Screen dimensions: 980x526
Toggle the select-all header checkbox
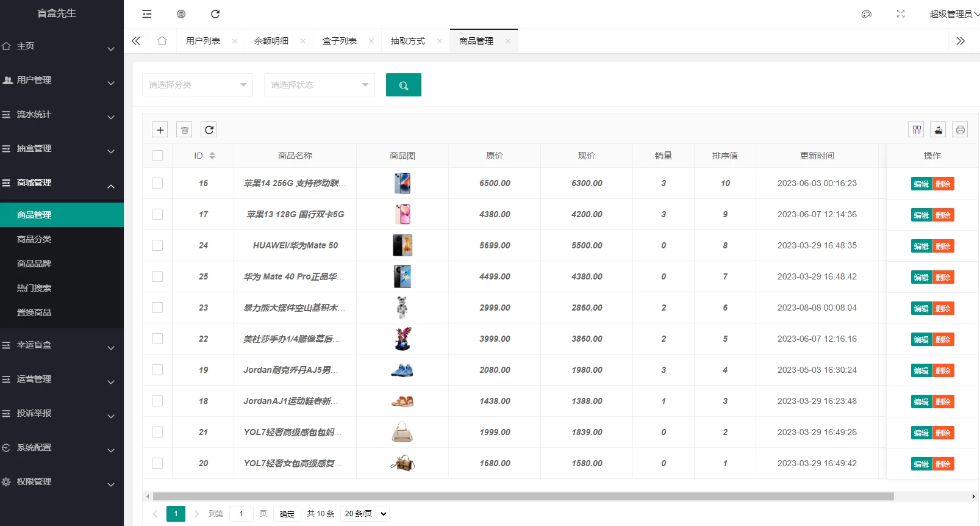pyautogui.click(x=157, y=156)
